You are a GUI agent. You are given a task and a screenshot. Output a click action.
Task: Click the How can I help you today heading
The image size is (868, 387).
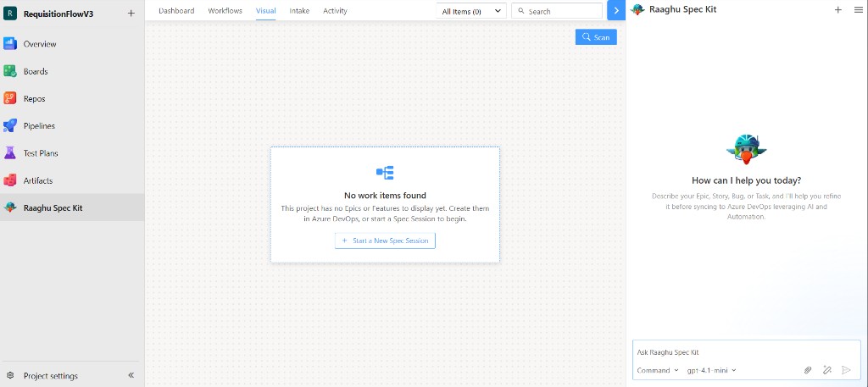746,180
